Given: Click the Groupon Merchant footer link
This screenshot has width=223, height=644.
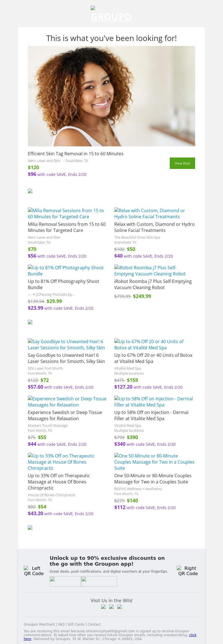Looking at the screenshot, I should 39,624.
